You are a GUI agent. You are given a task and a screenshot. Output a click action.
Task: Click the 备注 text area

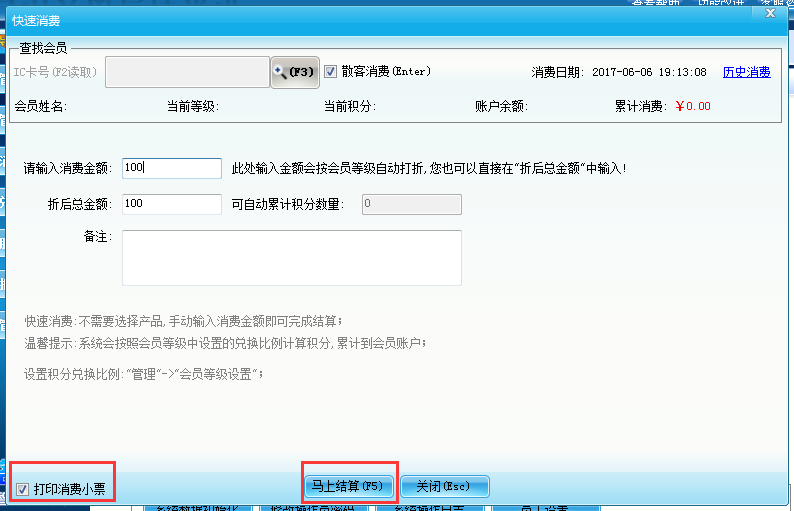[x=292, y=258]
